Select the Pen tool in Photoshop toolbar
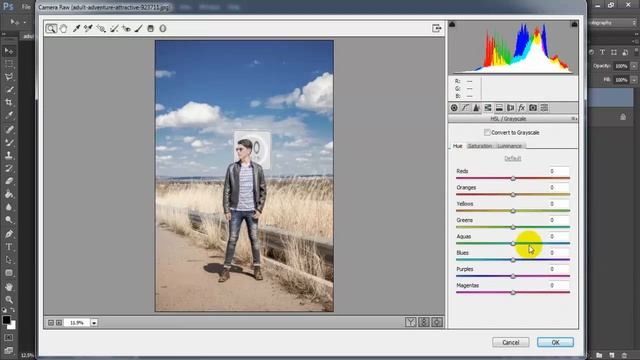640x360 pixels. coord(9,234)
